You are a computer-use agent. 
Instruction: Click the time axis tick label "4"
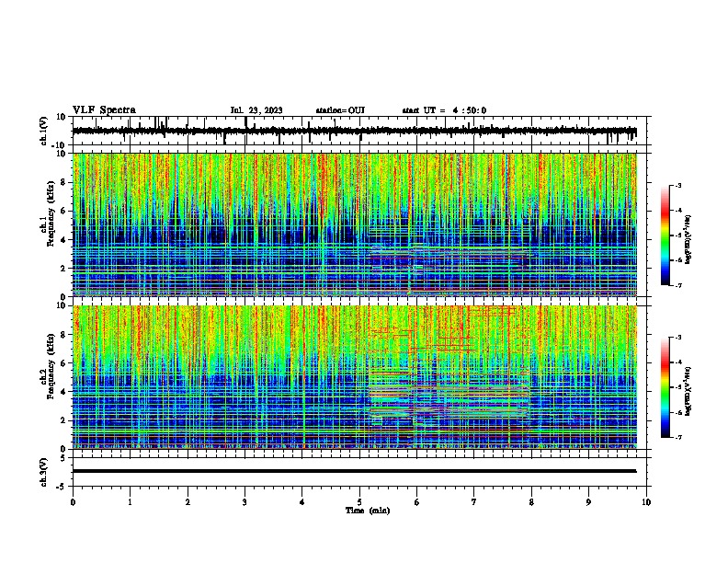(x=302, y=502)
